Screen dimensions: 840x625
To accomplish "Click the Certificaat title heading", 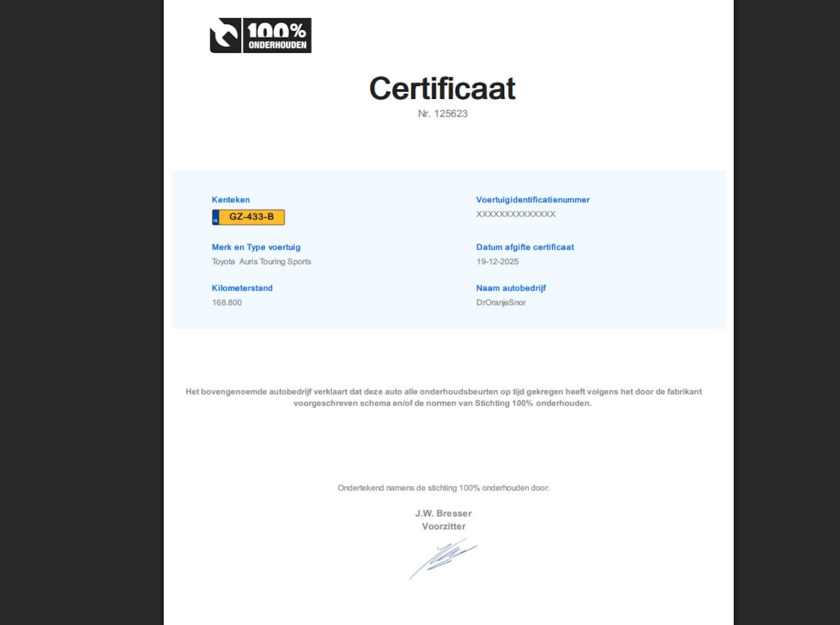I will tap(442, 89).
